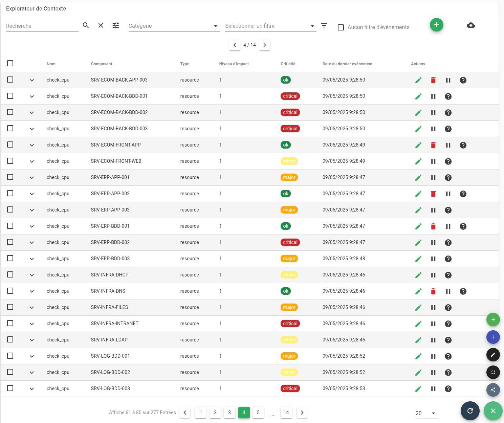Image resolution: width=504 pixels, height=423 pixels.
Task: Open the 'Sélectionner un filtre' dropdown
Action: click(x=271, y=26)
